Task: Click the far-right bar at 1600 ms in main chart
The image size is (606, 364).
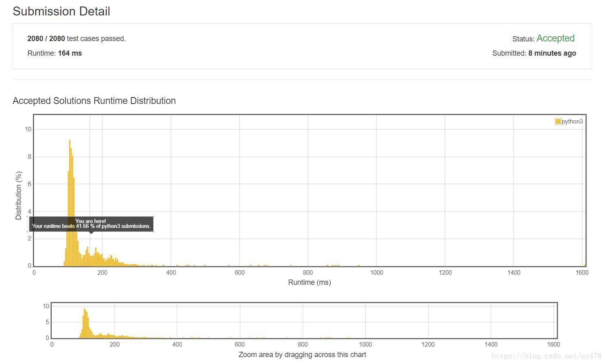Action: click(585, 265)
